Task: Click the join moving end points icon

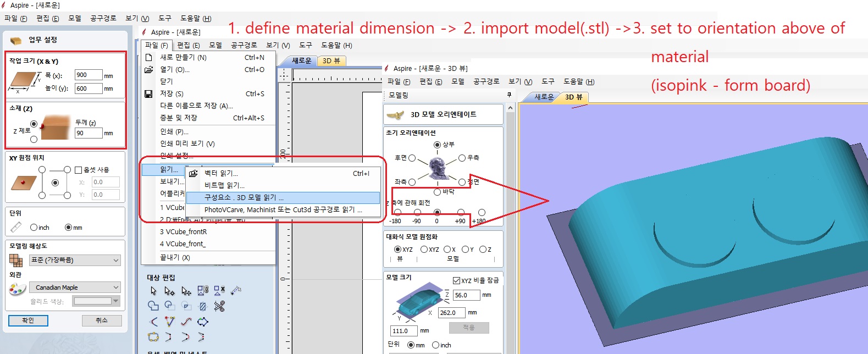Action: pyautogui.click(x=201, y=337)
